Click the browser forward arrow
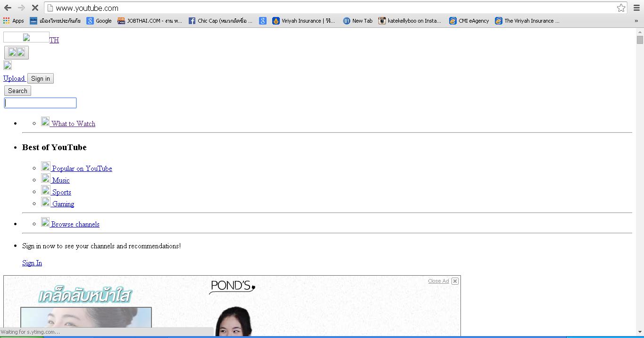The image size is (644, 338). pos(21,8)
